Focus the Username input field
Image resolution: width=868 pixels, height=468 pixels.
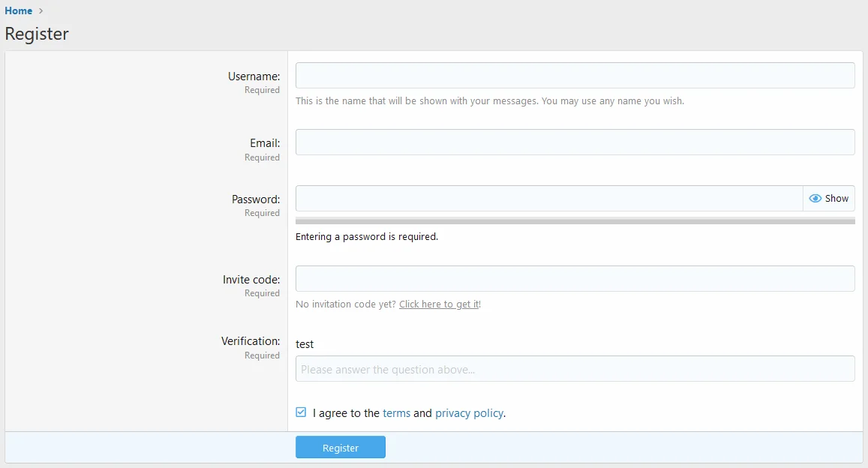(x=575, y=76)
